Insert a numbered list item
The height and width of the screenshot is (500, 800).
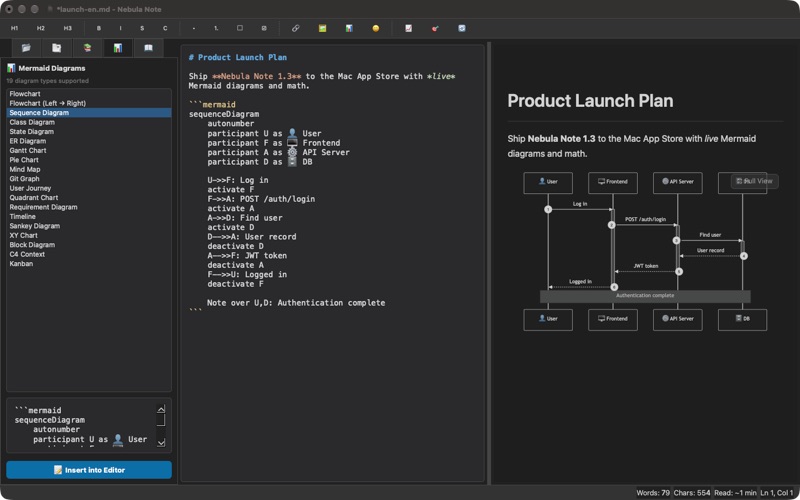tap(216, 29)
